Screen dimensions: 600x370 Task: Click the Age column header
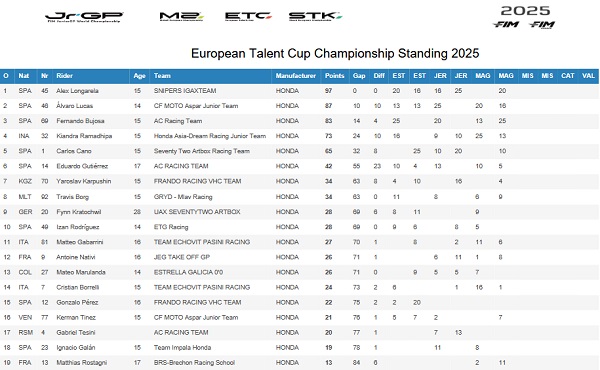(139, 76)
